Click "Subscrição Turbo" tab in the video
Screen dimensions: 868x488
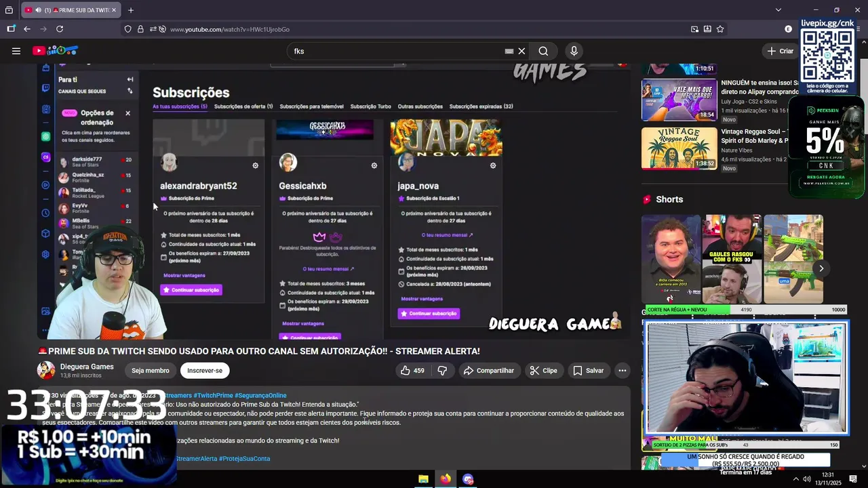[371, 106]
